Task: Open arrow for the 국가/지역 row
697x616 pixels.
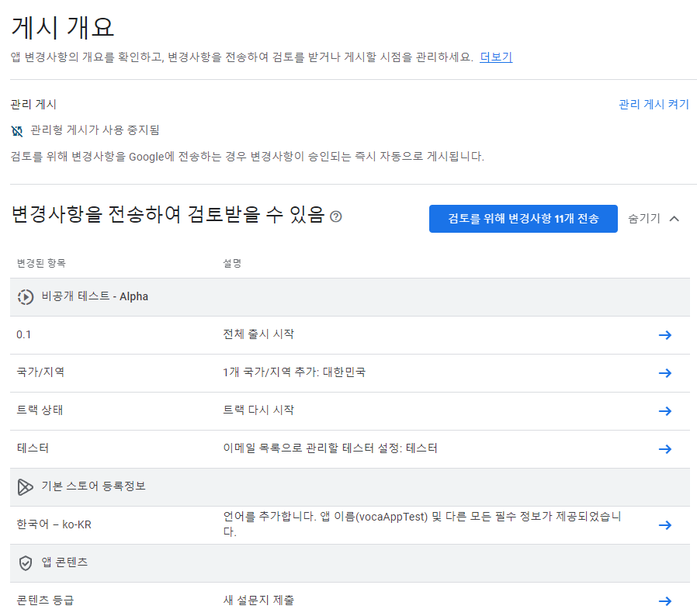Action: pos(665,373)
